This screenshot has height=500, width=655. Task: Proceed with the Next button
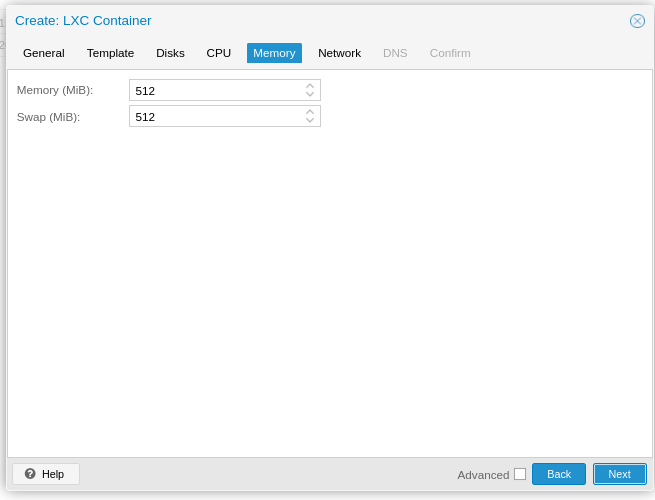619,474
